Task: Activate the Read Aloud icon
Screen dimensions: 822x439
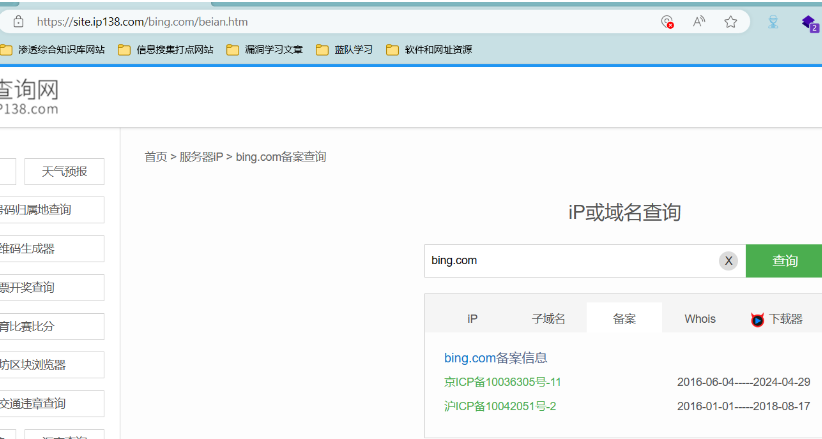Action: [x=699, y=22]
